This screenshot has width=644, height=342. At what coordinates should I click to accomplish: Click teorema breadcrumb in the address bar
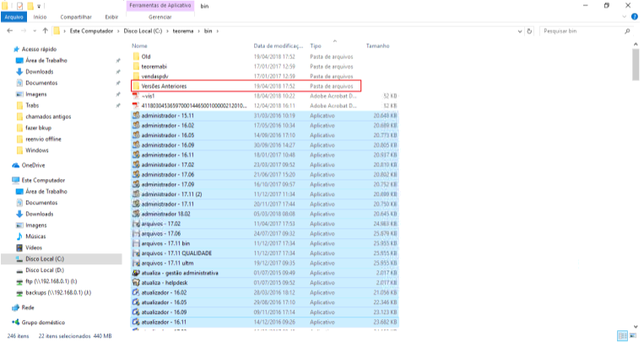coord(183,31)
